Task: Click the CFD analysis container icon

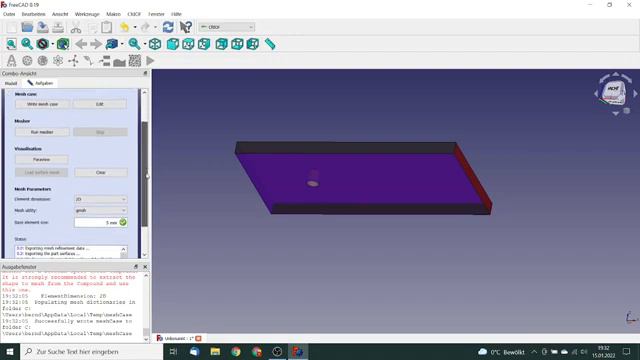Action: pos(11,61)
